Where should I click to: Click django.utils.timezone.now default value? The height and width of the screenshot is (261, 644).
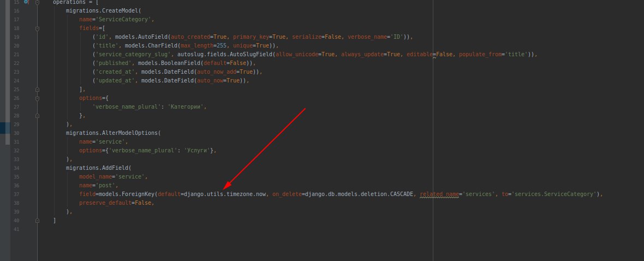[225, 194]
